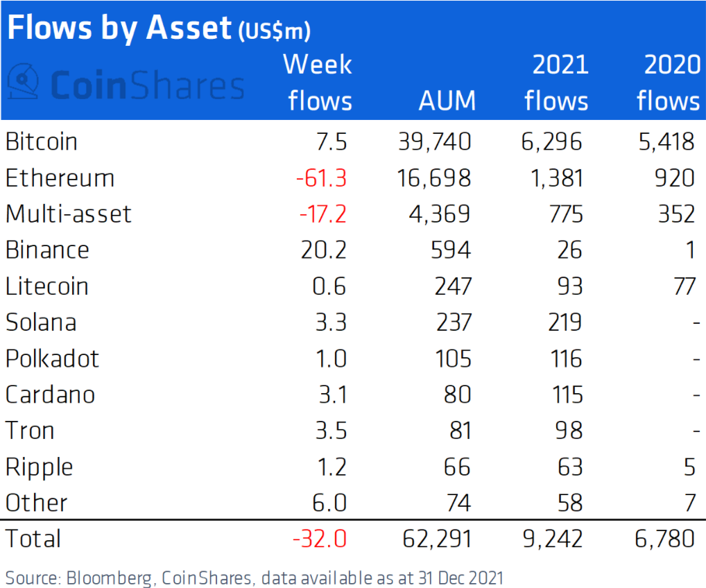Select the Ethereum row label
Image resolution: width=706 pixels, height=588 pixels.
pyautogui.click(x=60, y=178)
